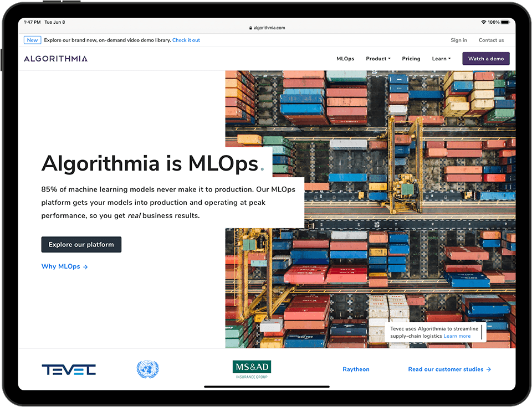This screenshot has height=407, width=532.
Task: Click text '85% of machine learning models'
Action: [x=99, y=189]
